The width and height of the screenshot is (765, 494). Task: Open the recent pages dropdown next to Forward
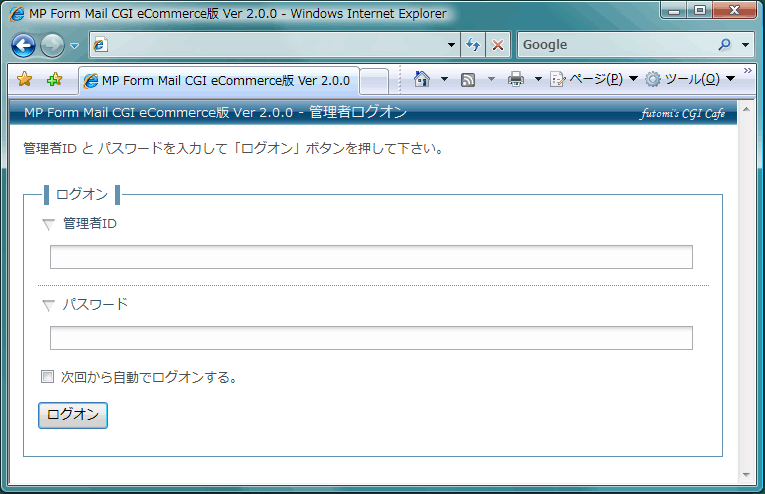point(74,46)
